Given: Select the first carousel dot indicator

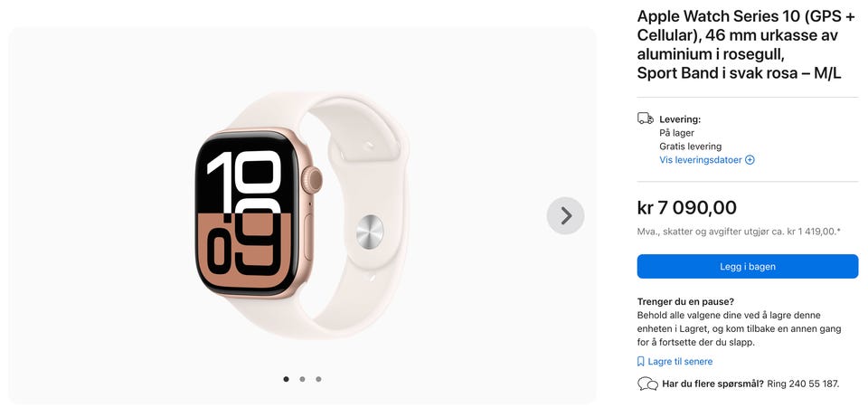Looking at the screenshot, I should [x=287, y=379].
